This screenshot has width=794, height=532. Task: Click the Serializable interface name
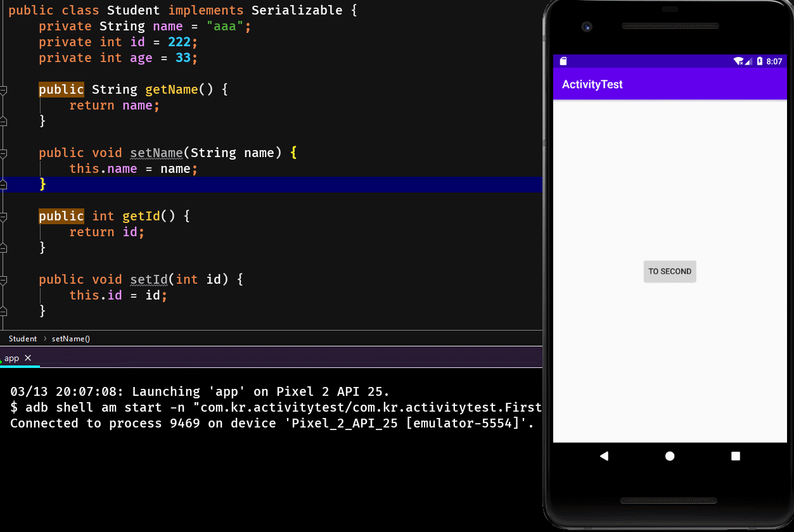pos(297,10)
